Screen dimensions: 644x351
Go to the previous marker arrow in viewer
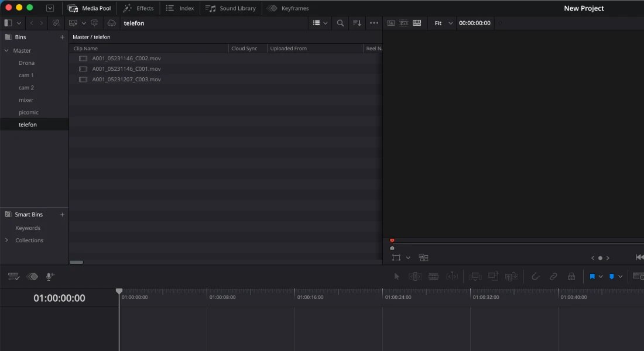click(592, 258)
